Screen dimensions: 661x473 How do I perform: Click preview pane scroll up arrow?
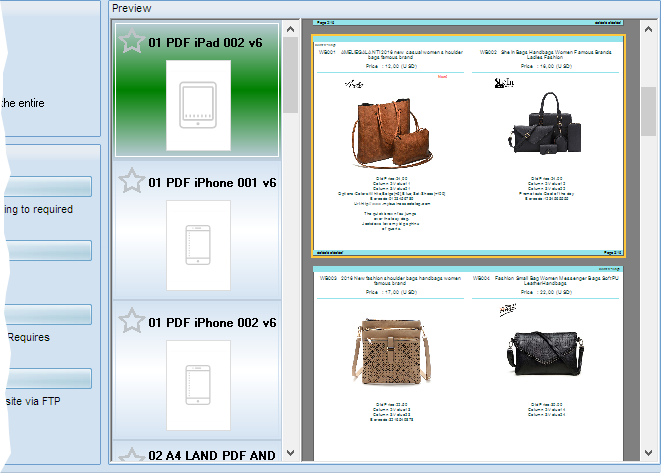[648, 29]
